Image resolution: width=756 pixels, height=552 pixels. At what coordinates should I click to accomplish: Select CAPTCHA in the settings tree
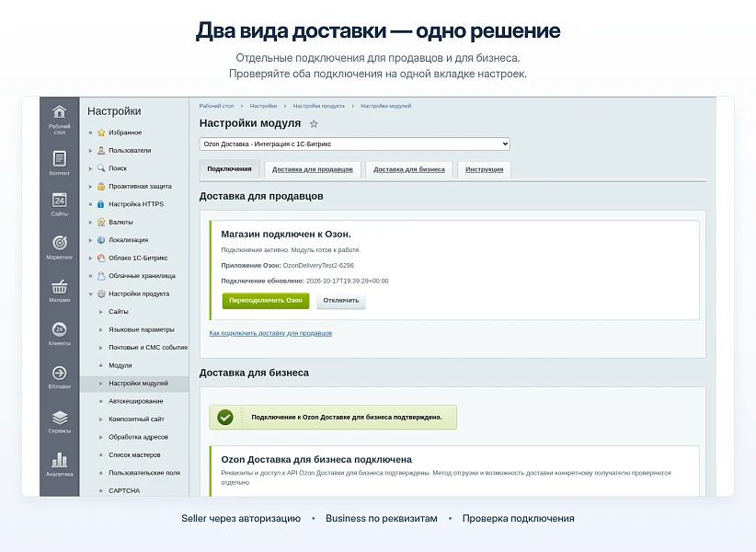click(x=124, y=490)
